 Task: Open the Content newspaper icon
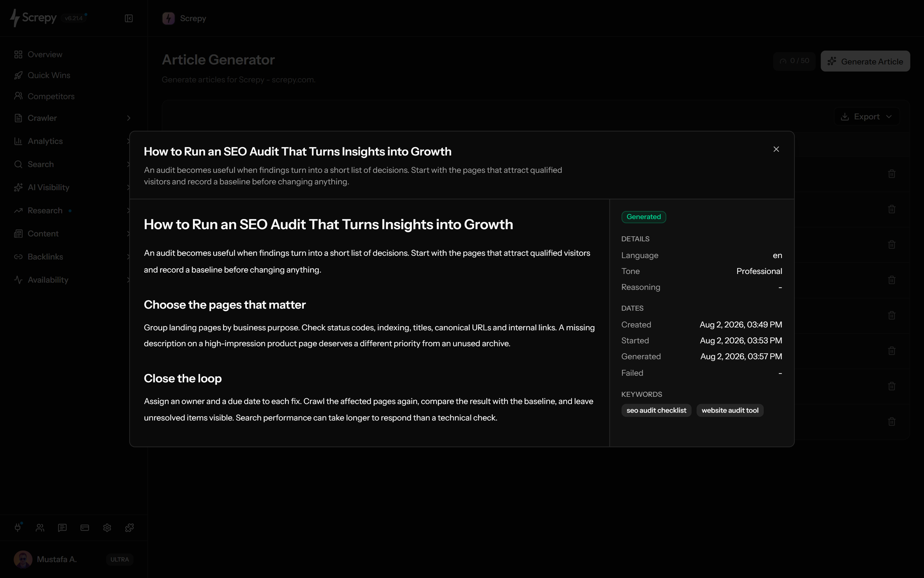(18, 234)
